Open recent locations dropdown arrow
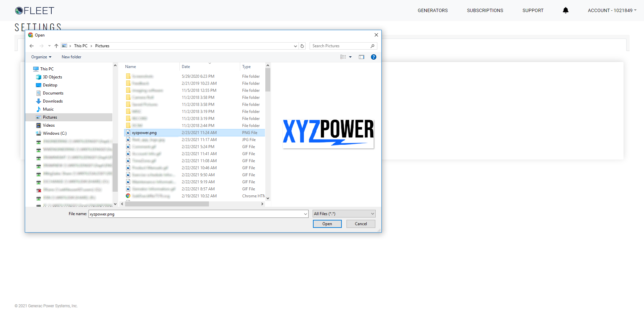This screenshot has width=644, height=314. 49,46
